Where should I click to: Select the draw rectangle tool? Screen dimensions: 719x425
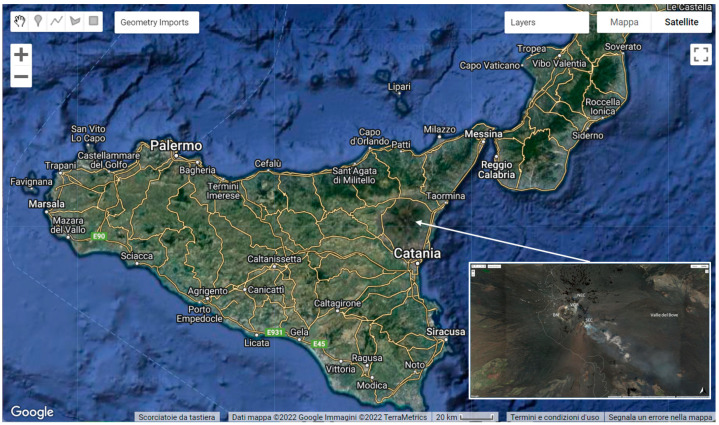93,21
